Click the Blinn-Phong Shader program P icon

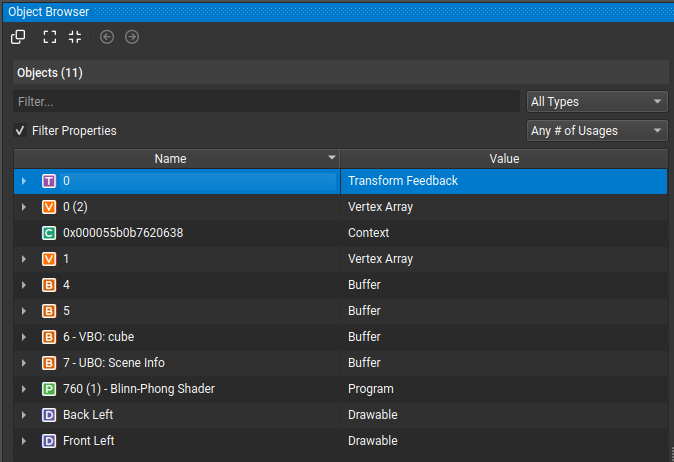tap(50, 389)
